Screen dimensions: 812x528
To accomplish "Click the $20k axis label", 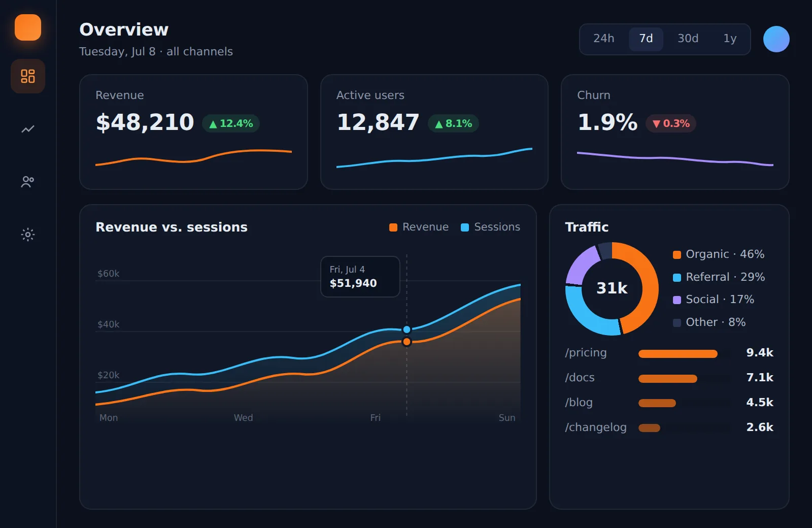I will 109,375.
